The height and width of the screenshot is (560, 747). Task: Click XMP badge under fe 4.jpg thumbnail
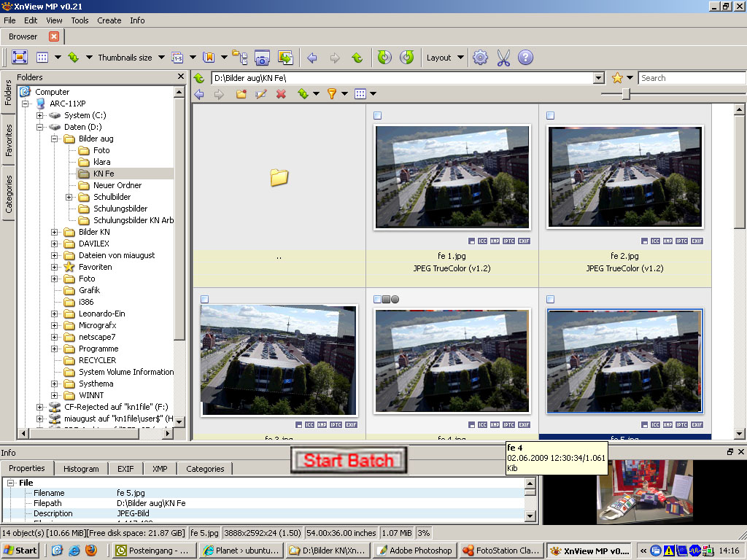[x=495, y=425]
